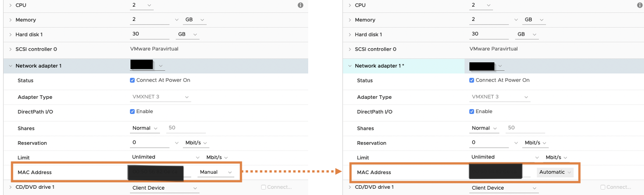The height and width of the screenshot is (195, 644).
Task: Open the Manual MAC address mode dropdown
Action: point(216,172)
